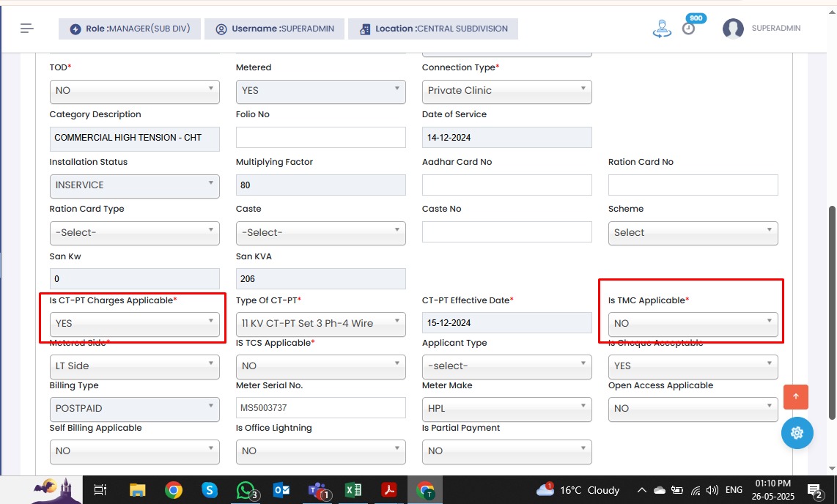837x504 pixels.
Task: Click the Location: CENTRAL SUBDIVISION badge
Action: pos(433,29)
